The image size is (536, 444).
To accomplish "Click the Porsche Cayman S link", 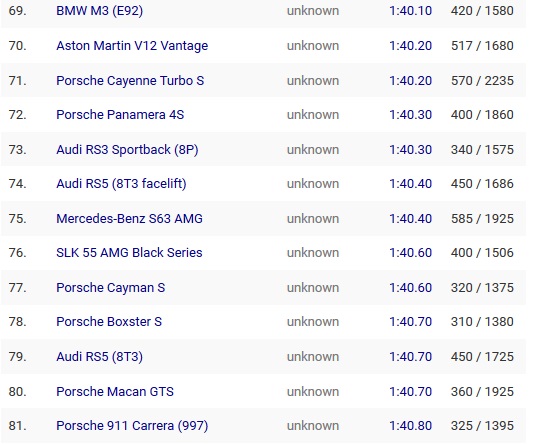I will [x=110, y=288].
